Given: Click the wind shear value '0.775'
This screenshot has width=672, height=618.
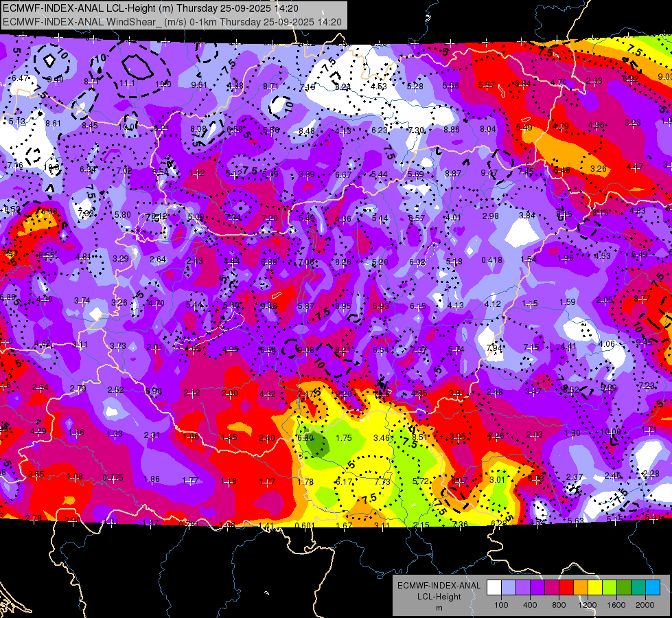Looking at the screenshot, I should coord(113,477).
